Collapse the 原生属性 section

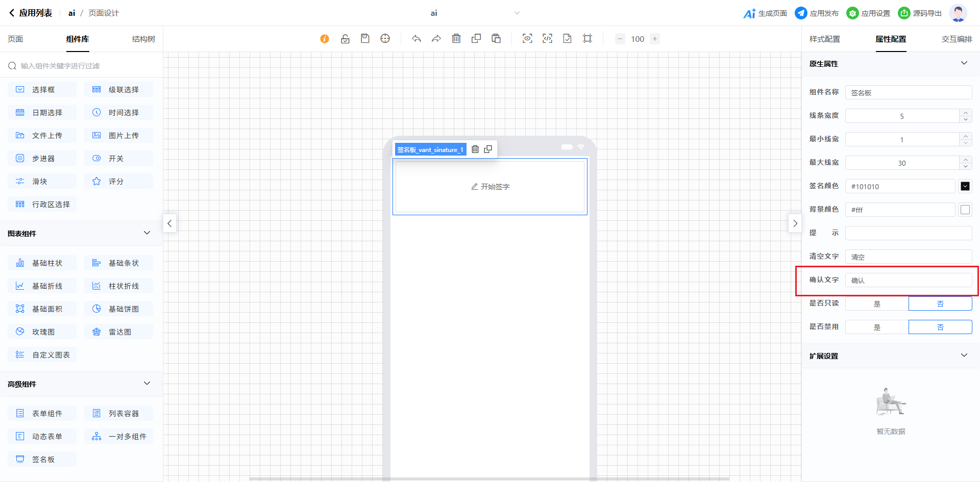coord(964,63)
